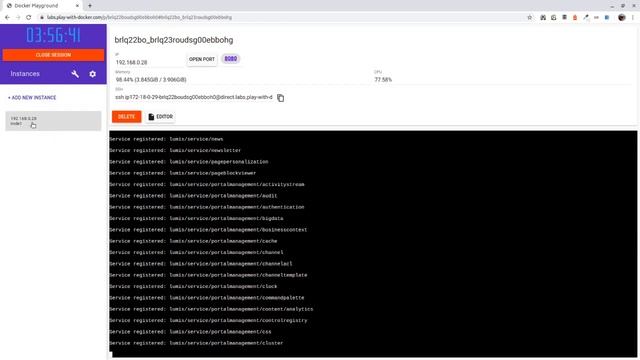Click the eyedropper extension icon
The width and height of the screenshot is (640, 360).
pyautogui.click(x=586, y=17)
